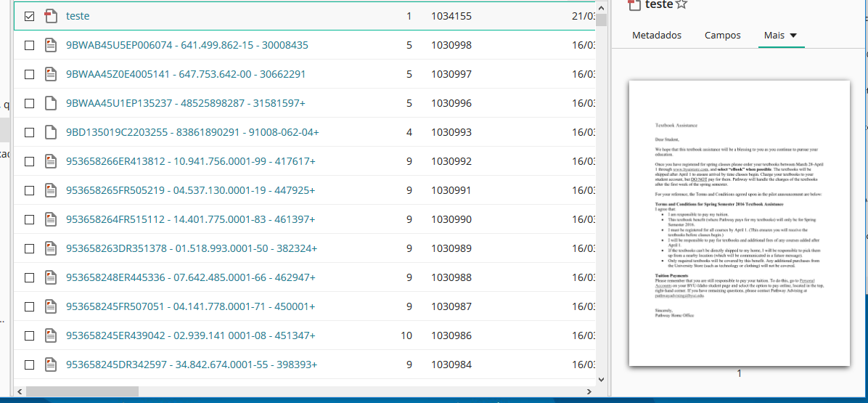868x403 pixels.
Task: Open the Campos tab
Action: tap(723, 35)
